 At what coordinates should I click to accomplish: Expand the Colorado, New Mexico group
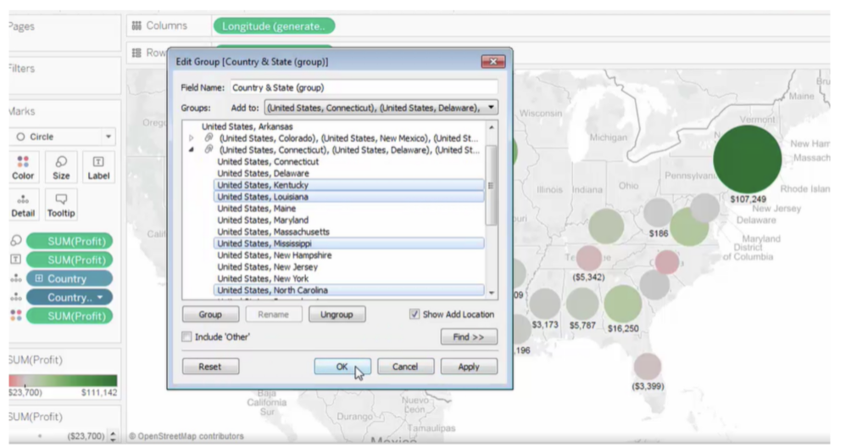coord(192,138)
